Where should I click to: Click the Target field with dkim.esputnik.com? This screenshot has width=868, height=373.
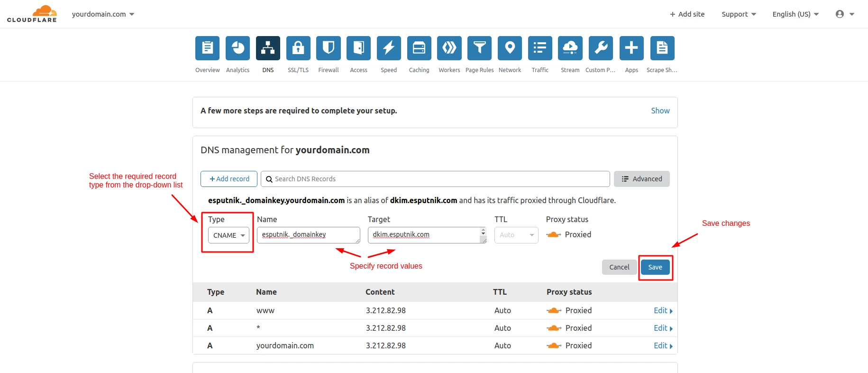pyautogui.click(x=427, y=235)
